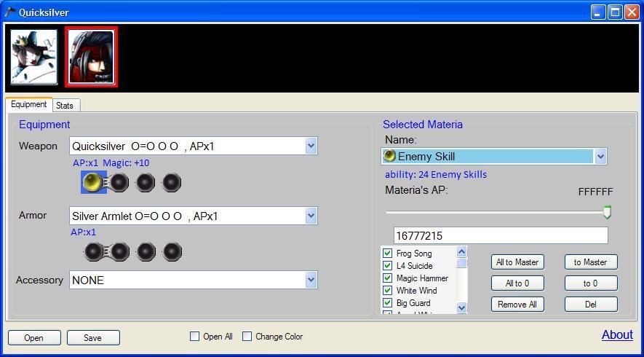
Task: Click the 'ability: 24 Enemy Skills' text
Action: (x=436, y=174)
